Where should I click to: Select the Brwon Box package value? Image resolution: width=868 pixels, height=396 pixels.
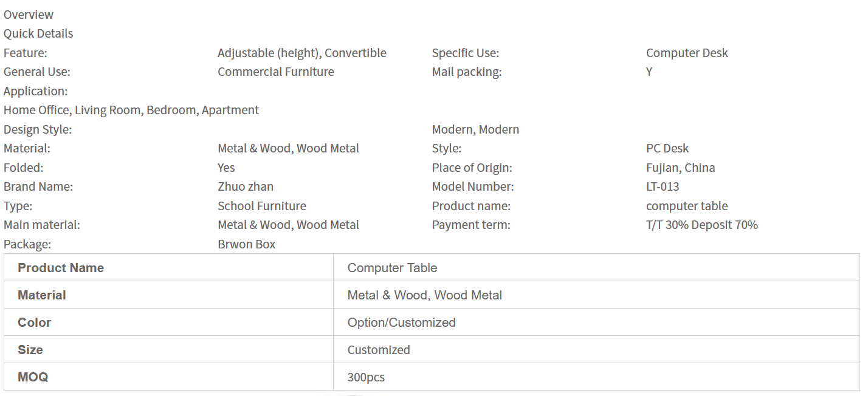(247, 244)
